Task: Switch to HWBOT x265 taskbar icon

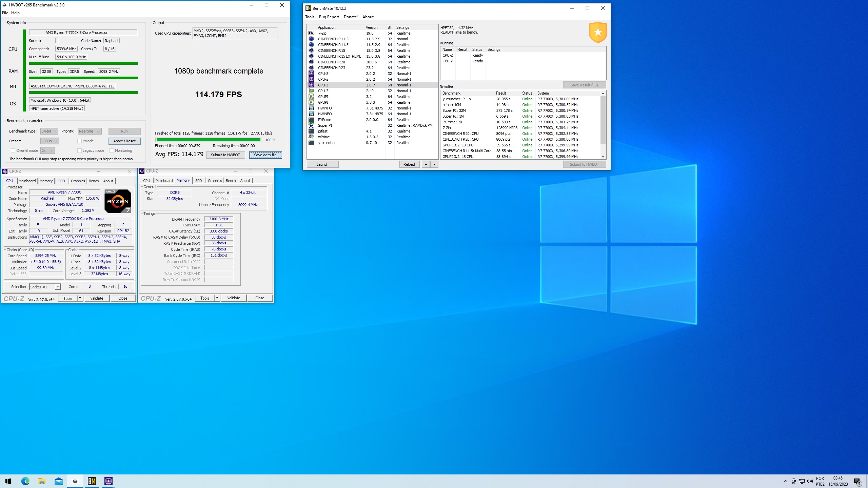Action: [75, 481]
